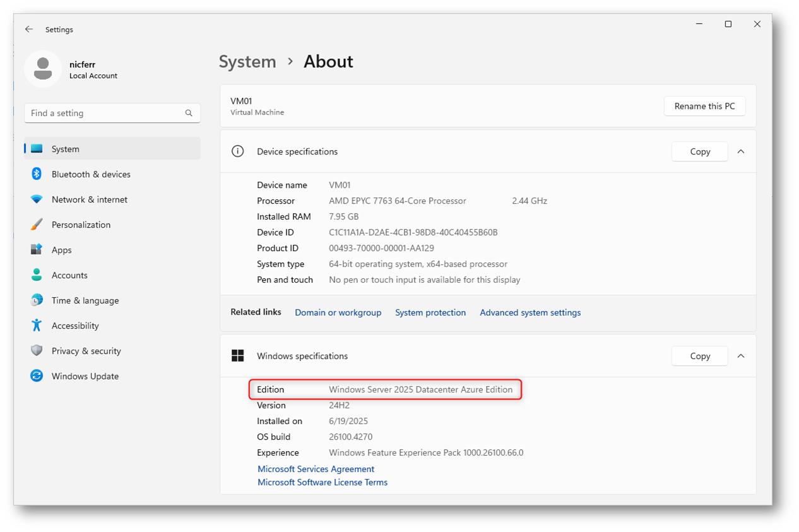Click the OS build value 26100.4270
This screenshot has width=799, height=532.
point(351,437)
